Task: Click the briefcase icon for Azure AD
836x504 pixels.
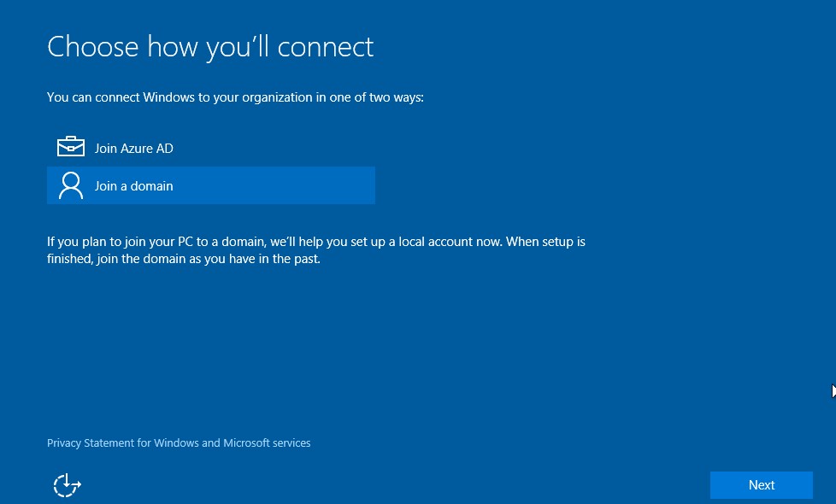Action: pos(71,147)
